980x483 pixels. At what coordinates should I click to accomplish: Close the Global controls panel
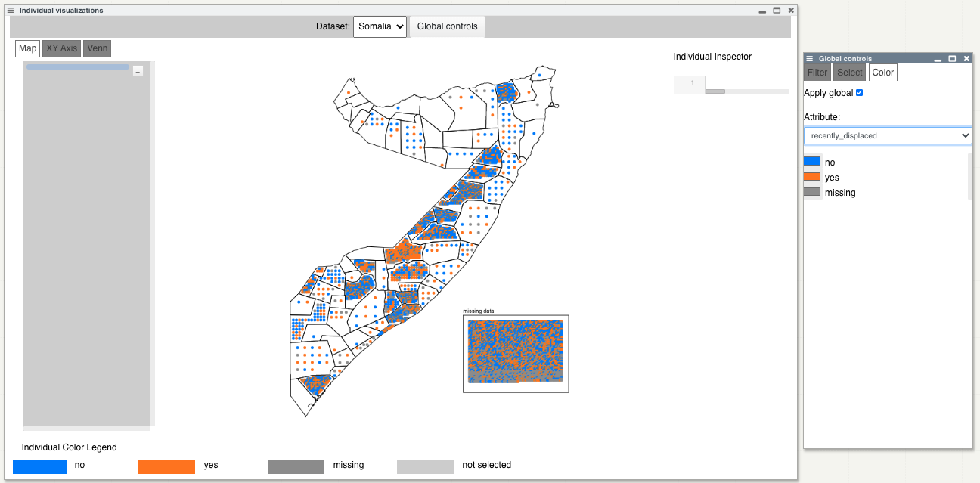point(966,58)
